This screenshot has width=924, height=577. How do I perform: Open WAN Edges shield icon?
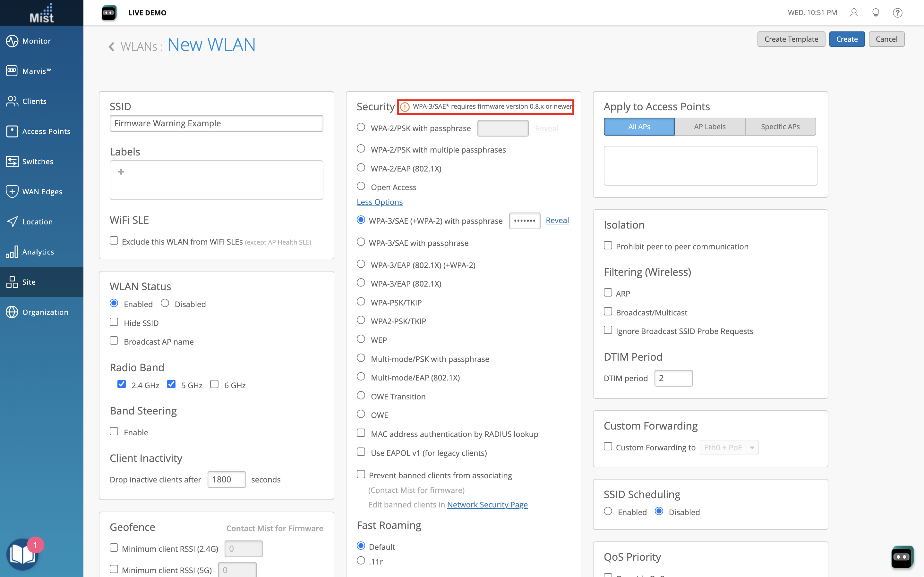(x=12, y=192)
